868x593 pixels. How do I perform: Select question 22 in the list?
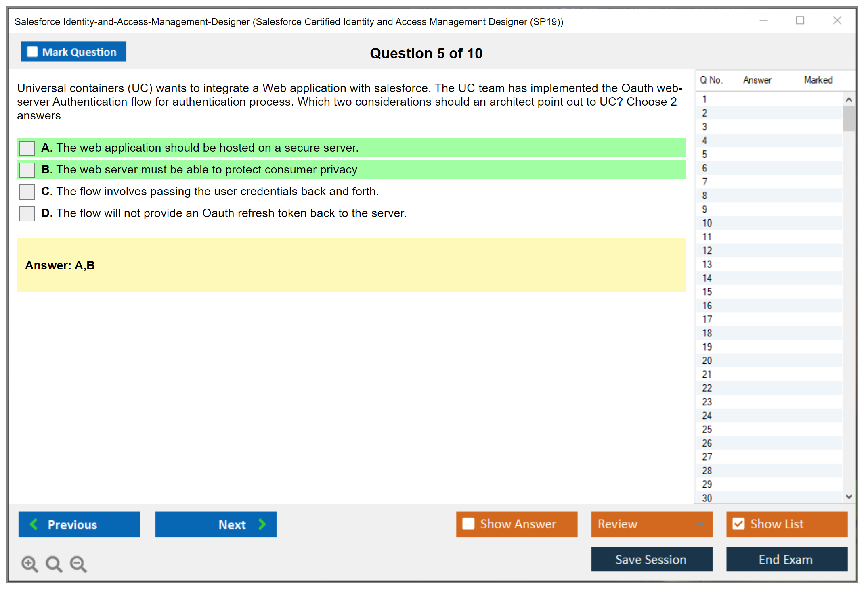pyautogui.click(x=707, y=388)
